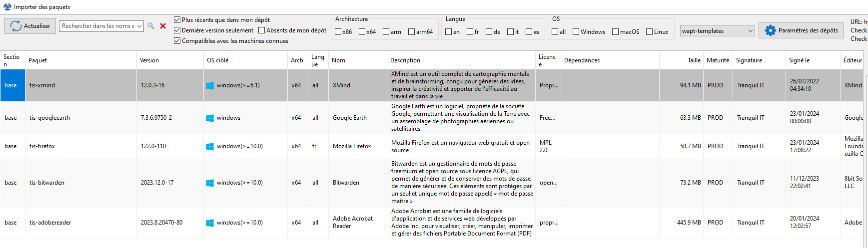
Task: Sort by 'OS ciblé' column header
Action: (x=245, y=60)
